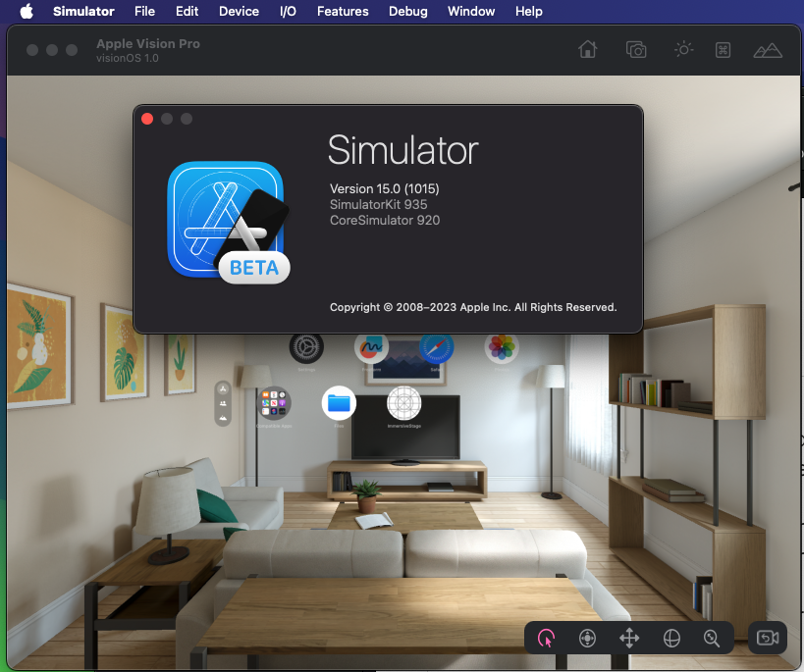Take a screenshot with the camera toolbar icon
The height and width of the screenshot is (672, 804).
[x=636, y=50]
